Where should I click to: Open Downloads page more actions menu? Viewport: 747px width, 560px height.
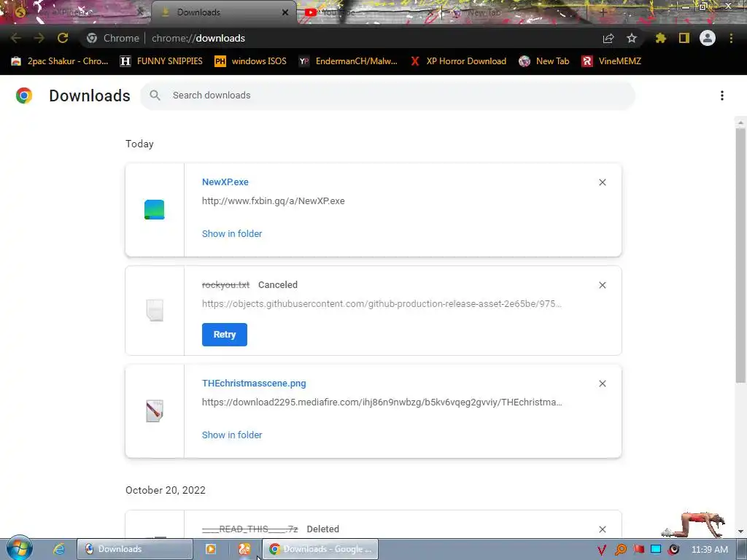pos(722,96)
